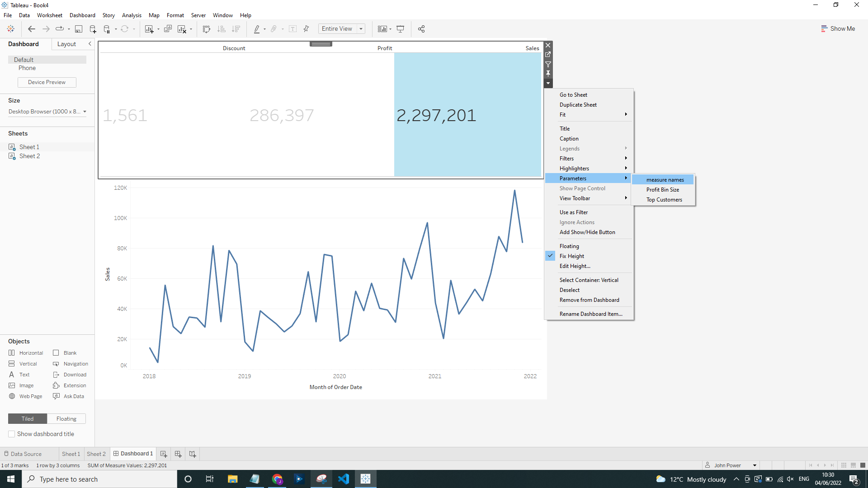The image size is (868, 488).
Task: Click the New Worksheet toolbar icon
Action: coord(149,29)
